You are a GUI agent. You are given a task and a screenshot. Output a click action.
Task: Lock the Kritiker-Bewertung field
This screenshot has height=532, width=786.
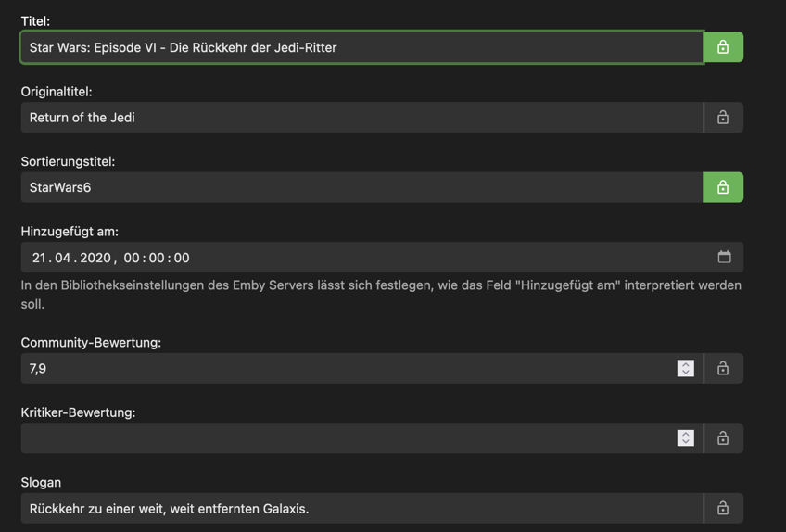(x=723, y=438)
